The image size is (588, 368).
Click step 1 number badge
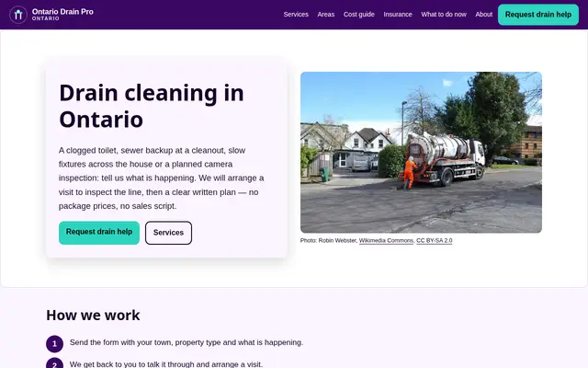click(54, 343)
